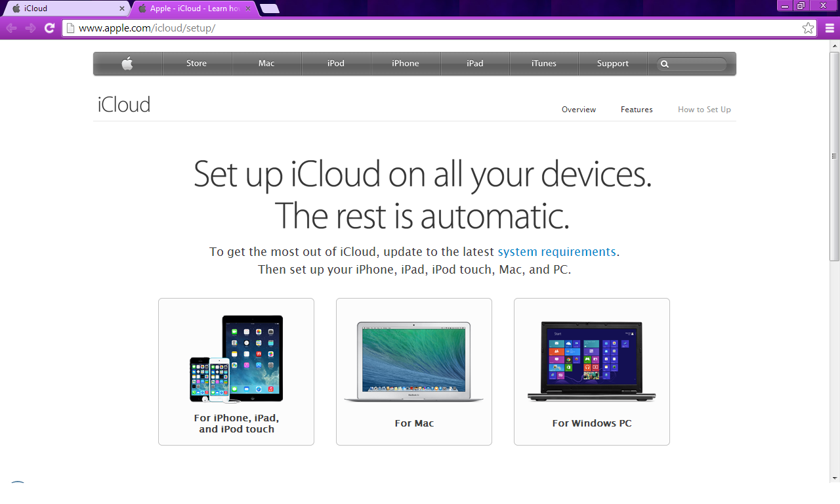Bookmark this page with star icon

click(808, 28)
